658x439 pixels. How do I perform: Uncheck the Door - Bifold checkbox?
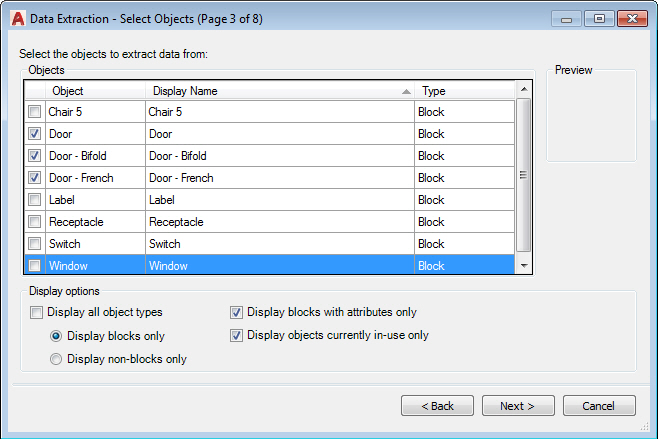[34, 156]
